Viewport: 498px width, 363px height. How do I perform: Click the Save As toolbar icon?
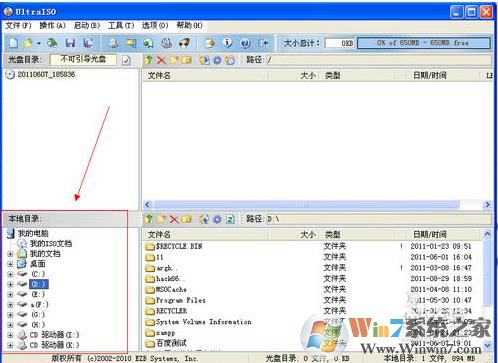coord(88,43)
